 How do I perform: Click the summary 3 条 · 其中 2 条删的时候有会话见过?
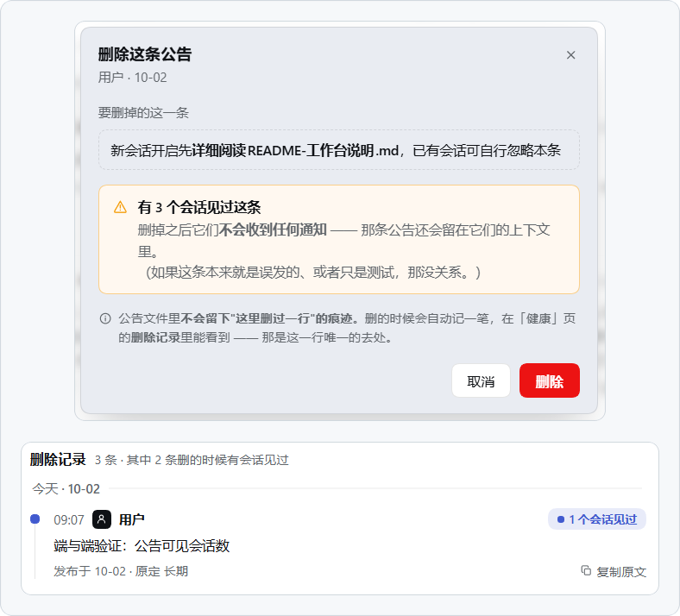[192, 460]
